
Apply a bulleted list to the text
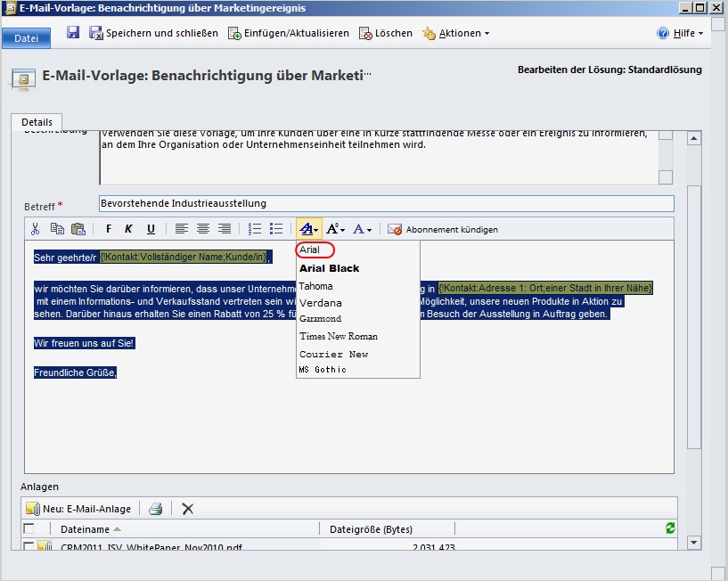275,229
